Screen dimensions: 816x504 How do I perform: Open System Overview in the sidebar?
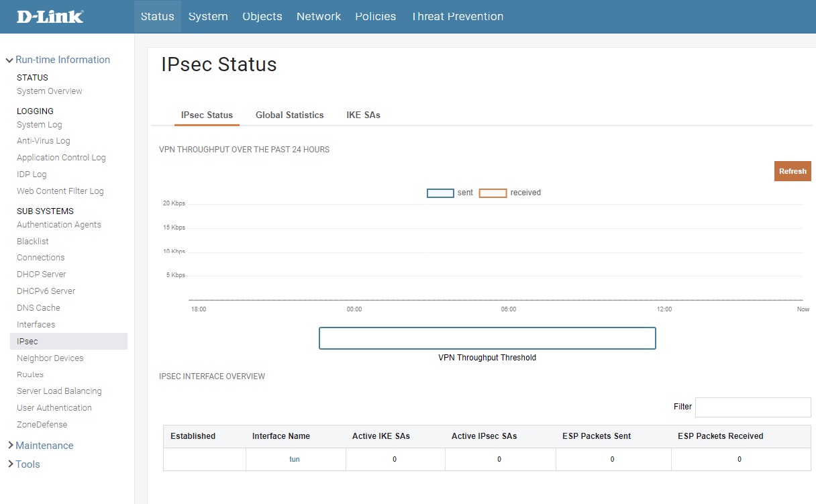(x=50, y=91)
